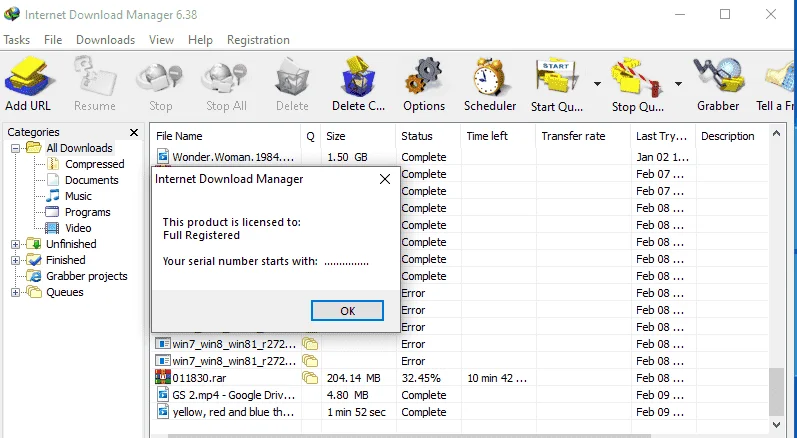Click the vertical scrollbar thumb
The image size is (797, 438).
coord(777,392)
